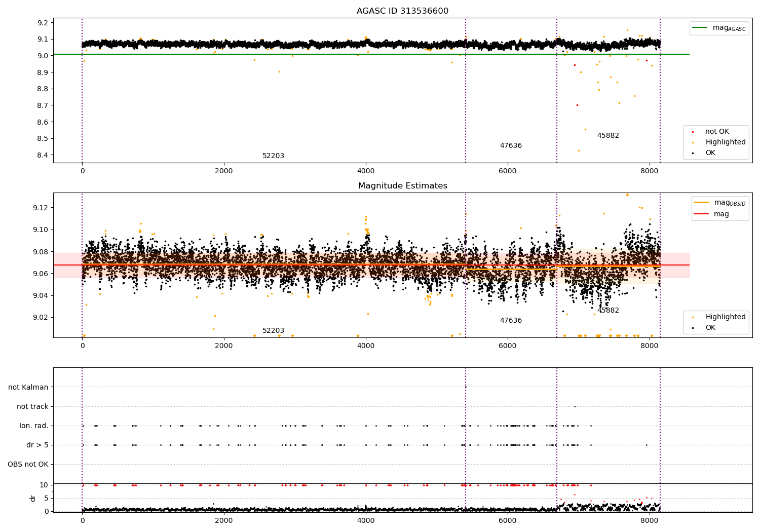
Task: Click the 'AGASC ID 313536600' plot title
Action: coord(402,11)
